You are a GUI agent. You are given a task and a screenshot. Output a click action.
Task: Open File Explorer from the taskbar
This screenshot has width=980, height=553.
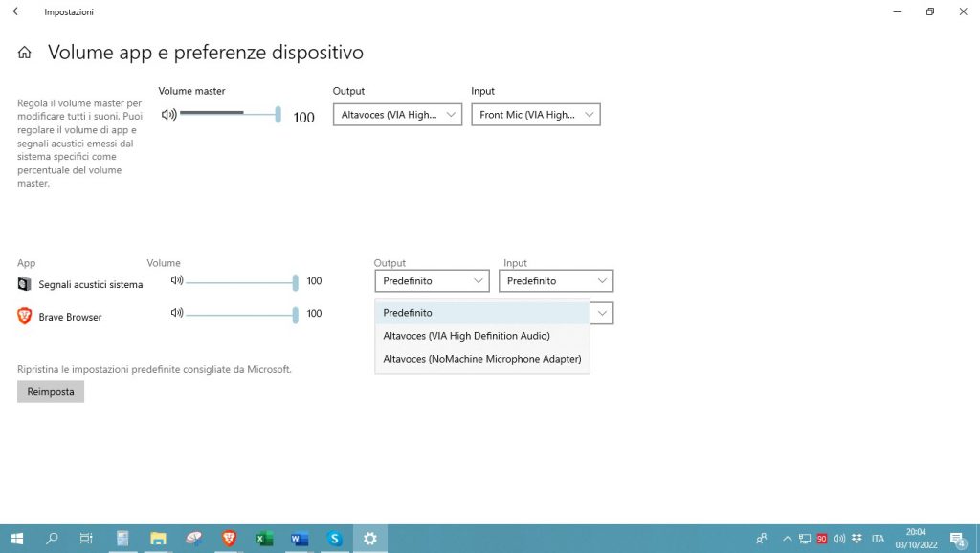158,539
